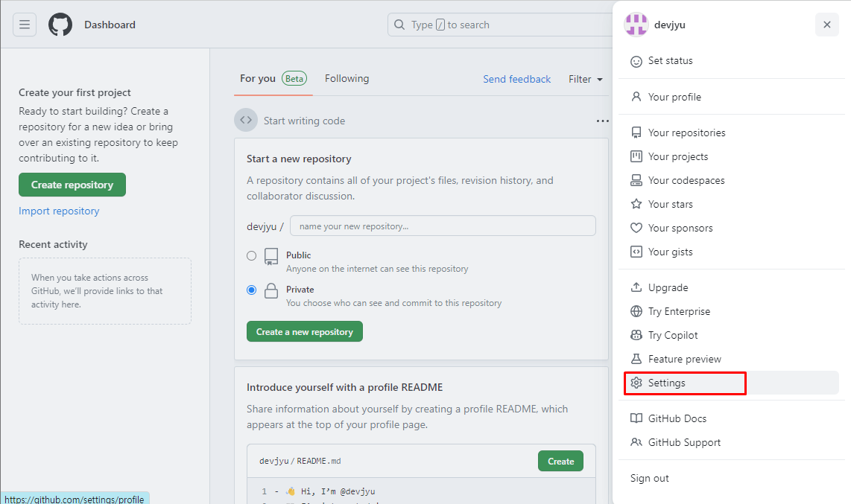This screenshot has width=851, height=504.
Task: Click the people icon beside GitHub Support
Action: point(636,442)
